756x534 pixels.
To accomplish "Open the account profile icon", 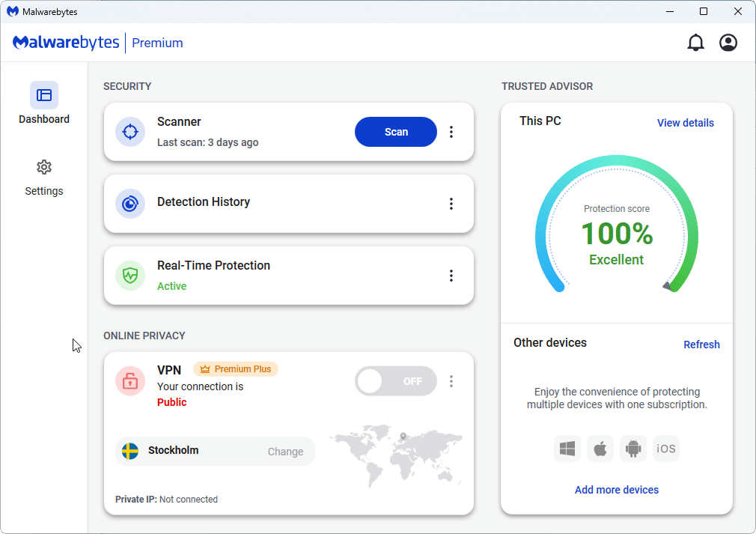I will (728, 43).
